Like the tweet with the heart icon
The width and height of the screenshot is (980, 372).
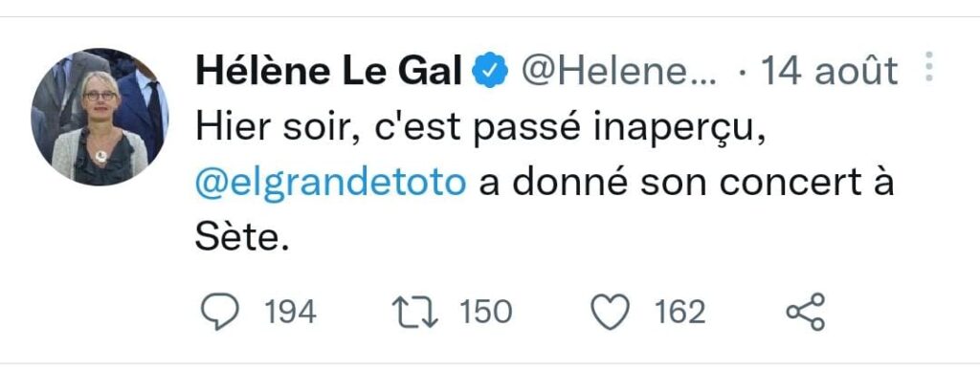coord(611,312)
